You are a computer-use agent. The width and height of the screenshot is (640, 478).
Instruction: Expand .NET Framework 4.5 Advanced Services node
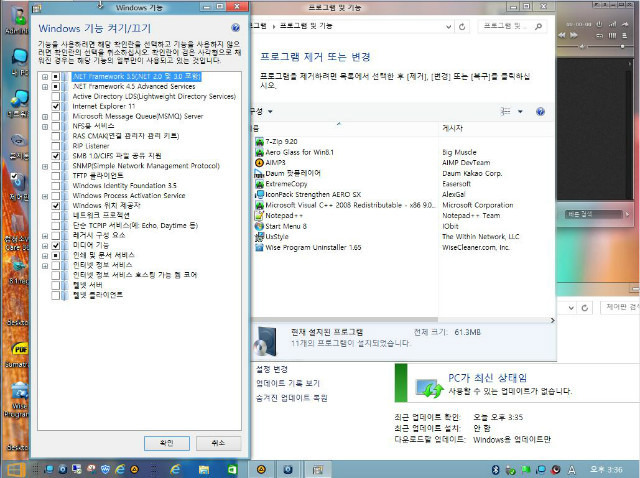(45, 87)
